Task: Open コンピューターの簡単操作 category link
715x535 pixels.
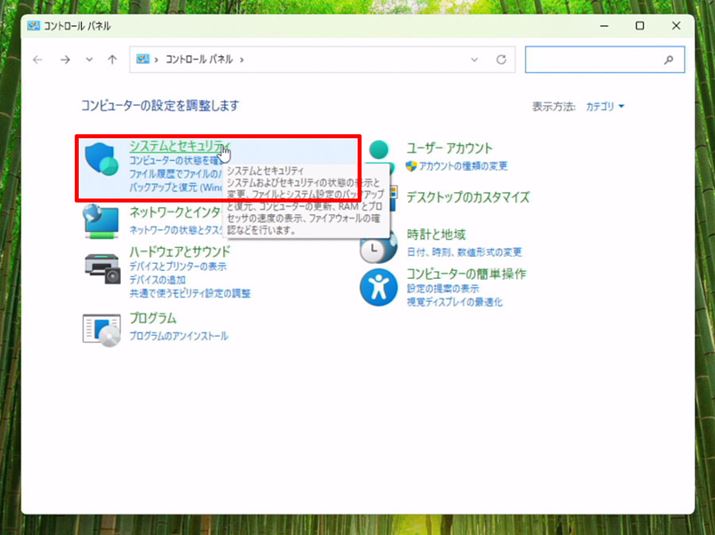Action: (x=466, y=274)
